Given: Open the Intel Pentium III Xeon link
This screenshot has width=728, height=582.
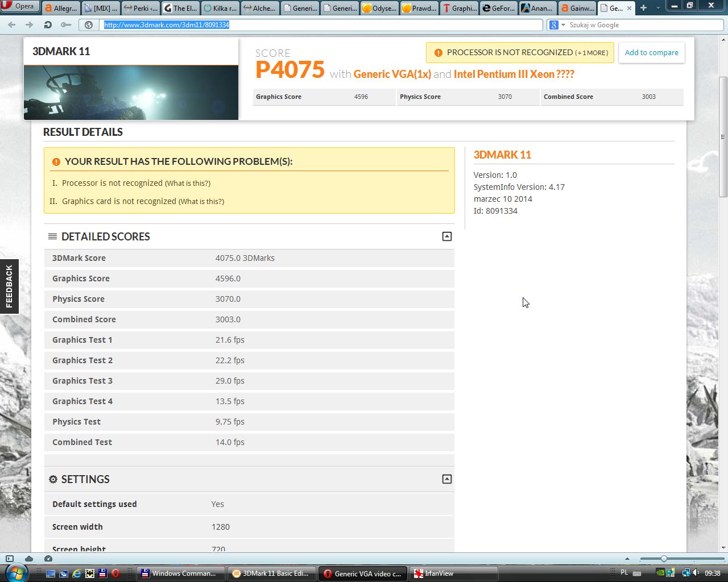Looking at the screenshot, I should click(514, 74).
